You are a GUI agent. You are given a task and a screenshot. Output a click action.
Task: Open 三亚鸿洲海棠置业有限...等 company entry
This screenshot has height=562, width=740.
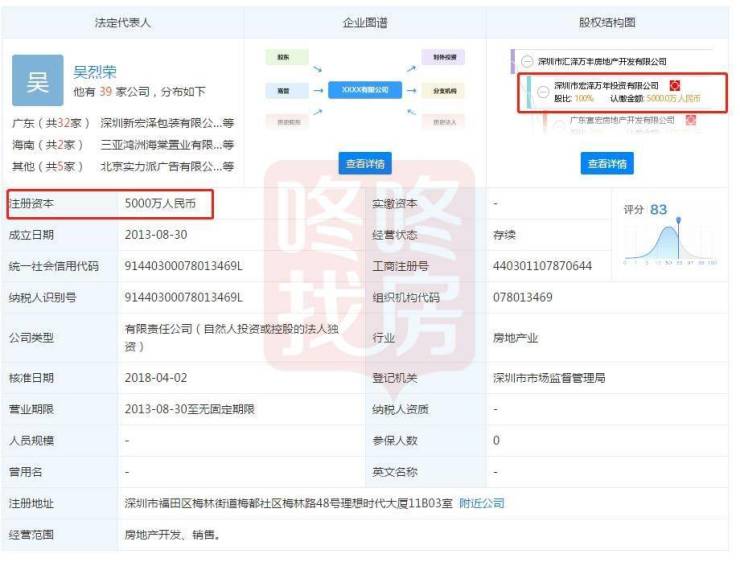pyautogui.click(x=167, y=145)
